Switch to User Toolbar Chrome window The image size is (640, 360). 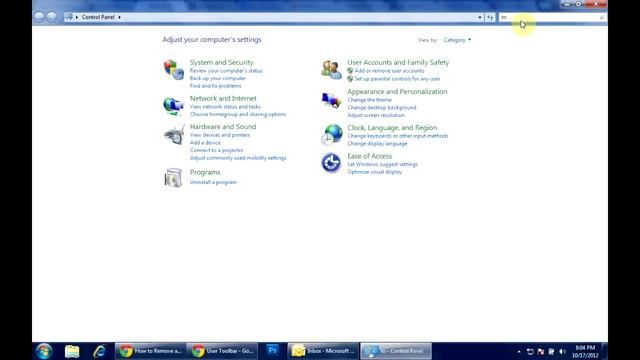222,351
